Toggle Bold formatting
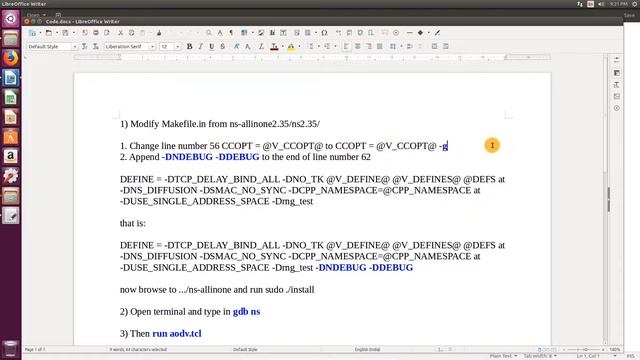 [x=189, y=47]
